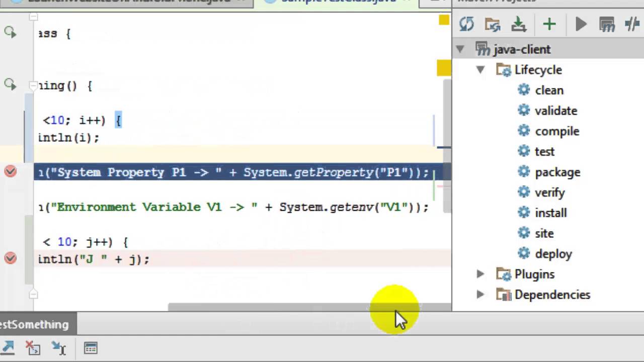
Task: Click the Step Out debugger icon
Action: [8, 347]
